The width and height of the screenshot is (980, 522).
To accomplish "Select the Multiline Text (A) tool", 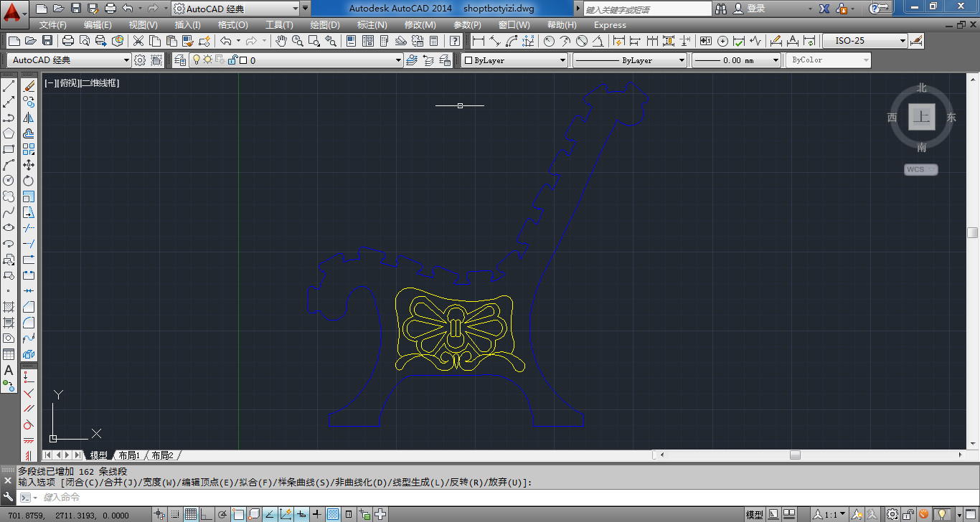I will click(9, 370).
